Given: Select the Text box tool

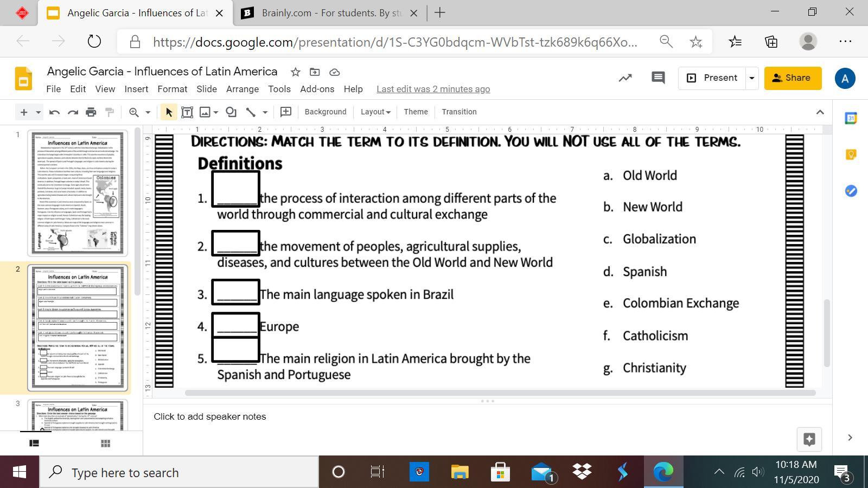Looking at the screenshot, I should pyautogui.click(x=187, y=112).
